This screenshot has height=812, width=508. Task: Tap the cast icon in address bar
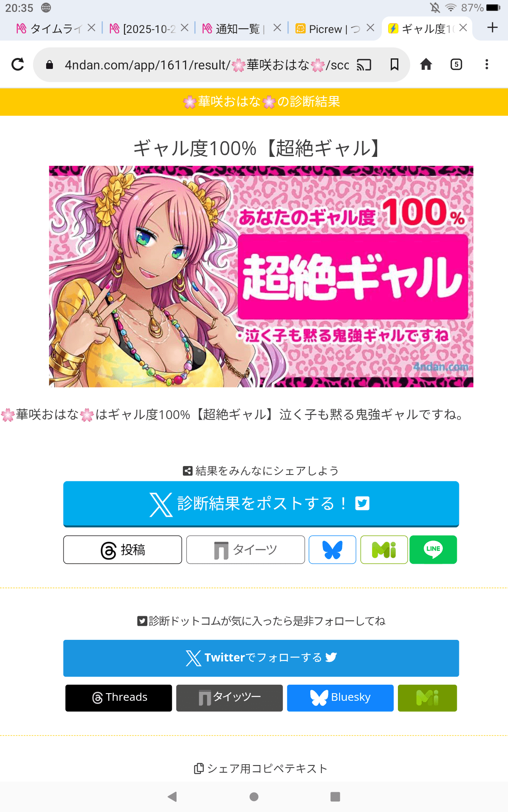[364, 64]
